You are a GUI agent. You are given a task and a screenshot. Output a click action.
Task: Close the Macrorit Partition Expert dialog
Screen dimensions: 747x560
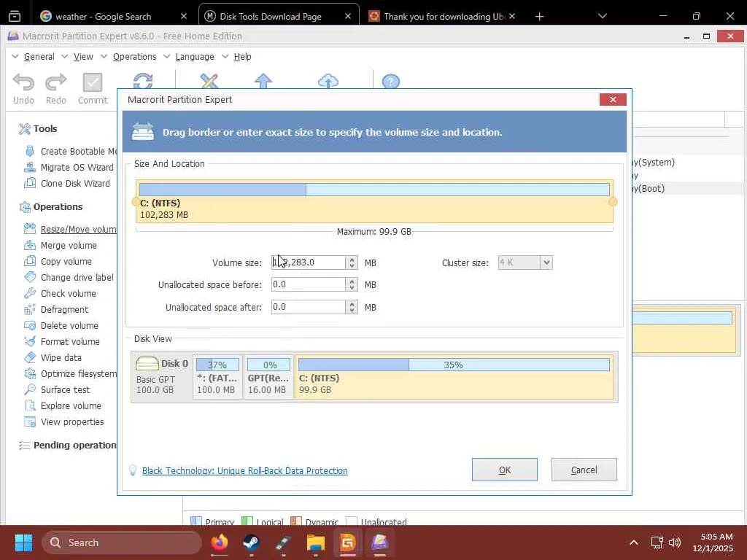tap(613, 99)
